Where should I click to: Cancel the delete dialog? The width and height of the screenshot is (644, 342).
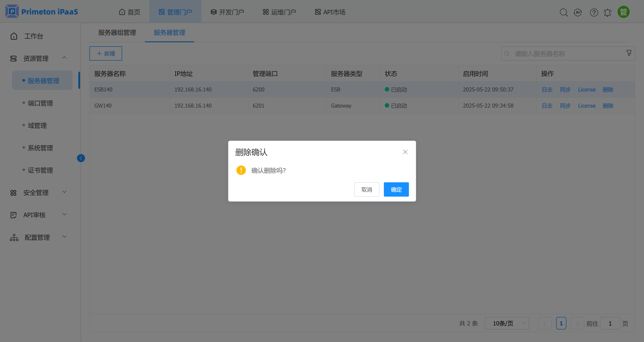[x=367, y=189]
